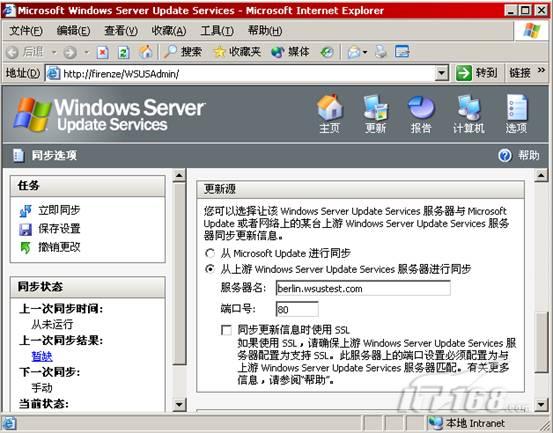Open the 计算机 computers icon

(469, 108)
